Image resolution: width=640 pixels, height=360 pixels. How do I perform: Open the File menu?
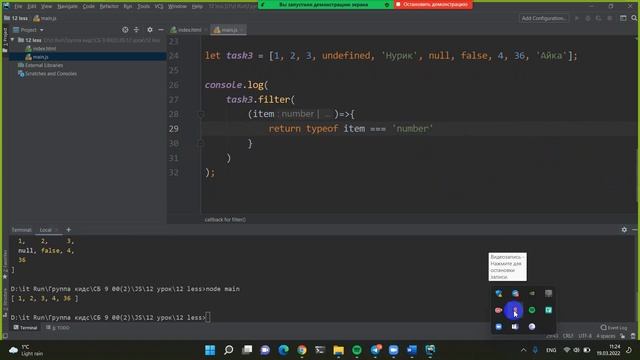coord(18,6)
